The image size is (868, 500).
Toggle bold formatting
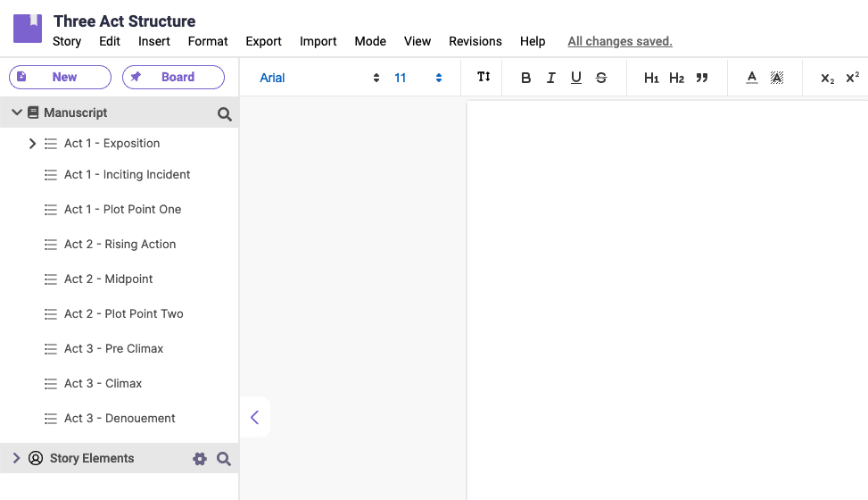[x=526, y=79]
